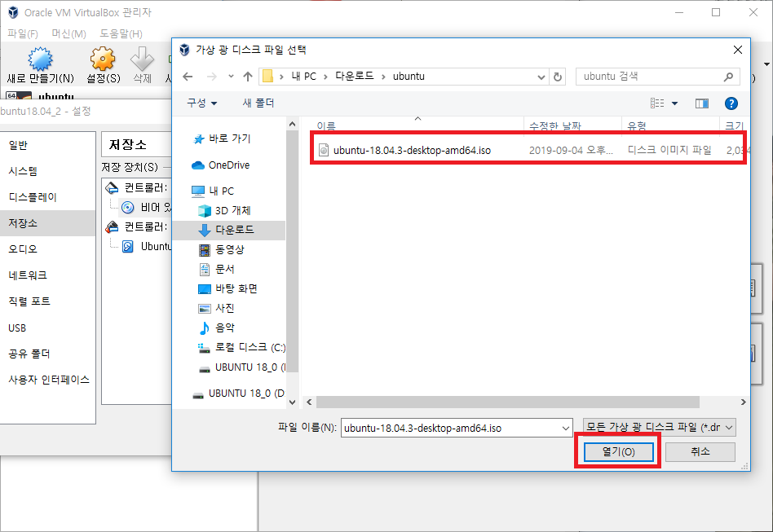This screenshot has width=773, height=532.
Task: Expand the address bar path dropdown
Action: [541, 77]
